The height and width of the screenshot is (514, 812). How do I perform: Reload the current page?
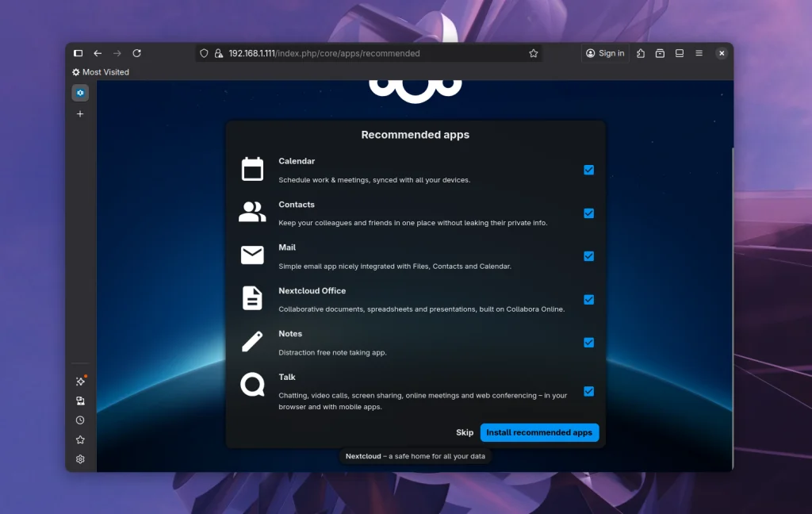click(x=136, y=53)
